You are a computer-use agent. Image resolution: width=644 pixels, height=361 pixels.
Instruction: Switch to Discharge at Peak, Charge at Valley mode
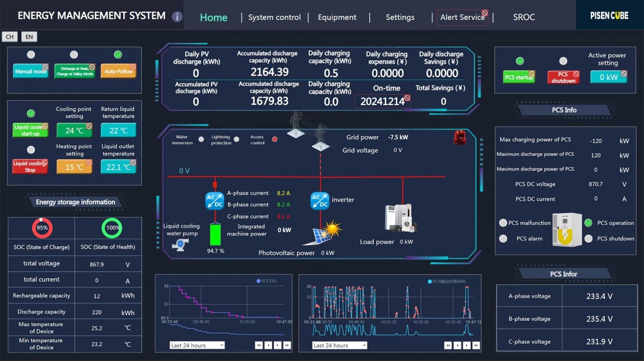[74, 71]
